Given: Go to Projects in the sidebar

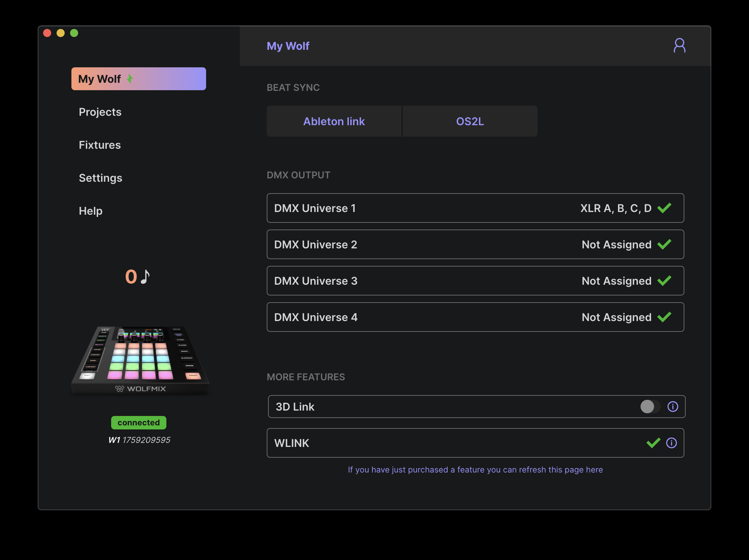Looking at the screenshot, I should [100, 112].
